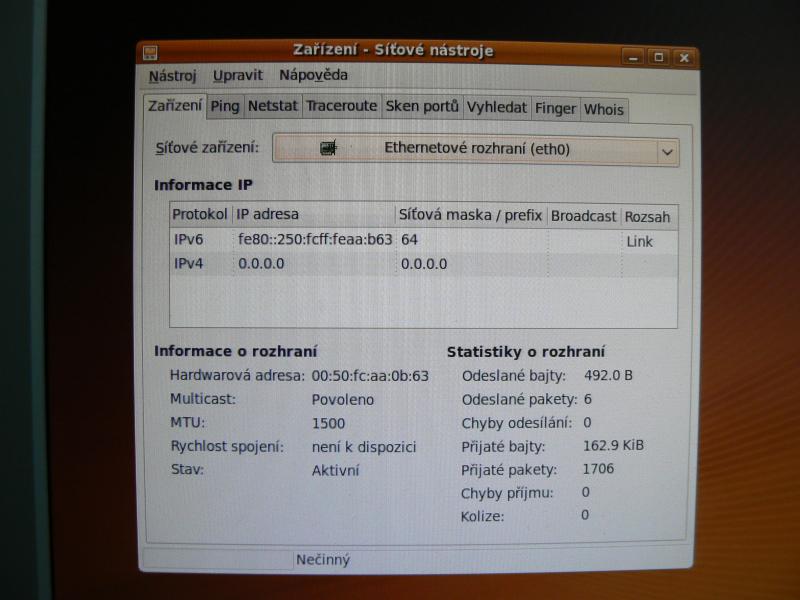Image resolution: width=800 pixels, height=600 pixels.
Task: Open the Nástroj menu
Action: pyautogui.click(x=172, y=76)
